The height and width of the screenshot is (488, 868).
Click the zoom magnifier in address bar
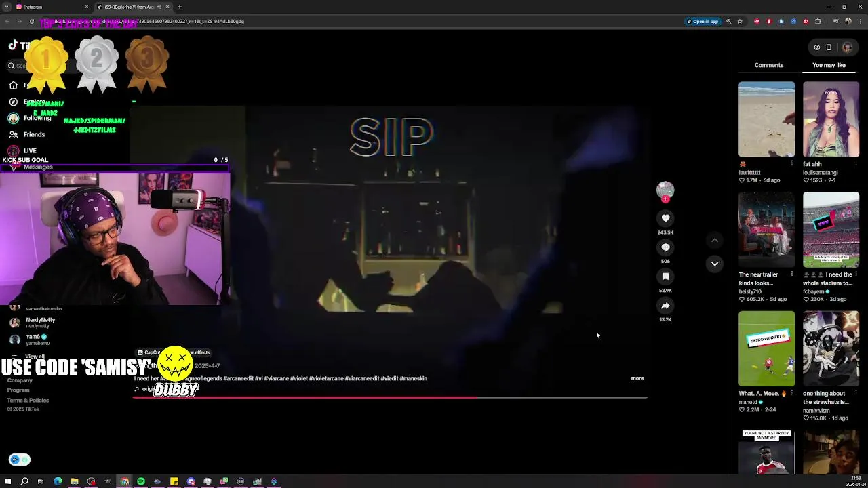tap(729, 21)
